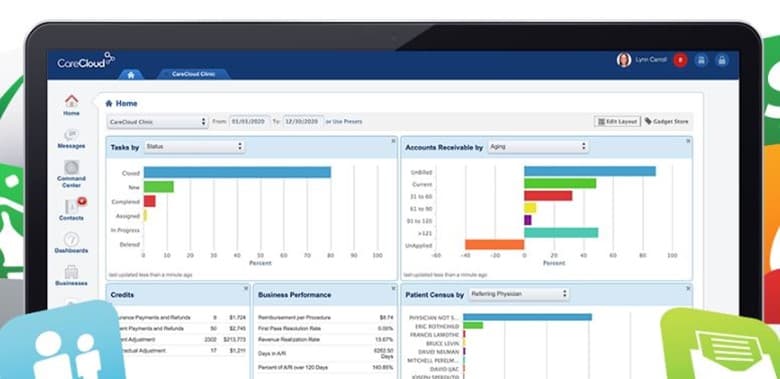Click the Edit Layout button
The width and height of the screenshot is (780, 379).
[617, 121]
